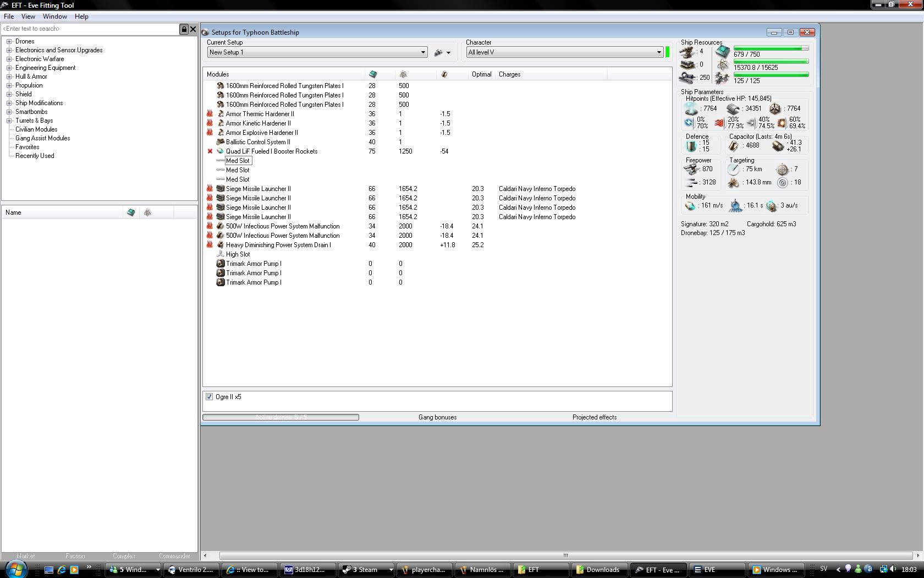
Task: Click the CPU resource icon
Action: [722, 52]
